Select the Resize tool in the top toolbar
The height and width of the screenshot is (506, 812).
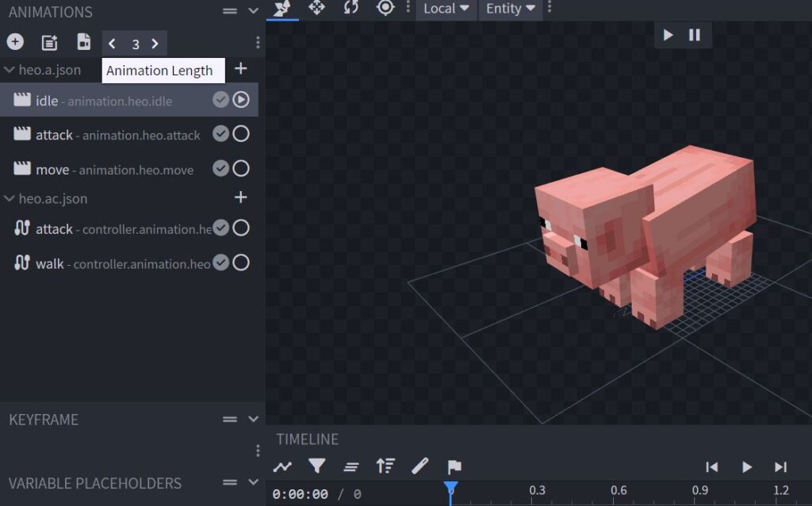click(x=316, y=8)
